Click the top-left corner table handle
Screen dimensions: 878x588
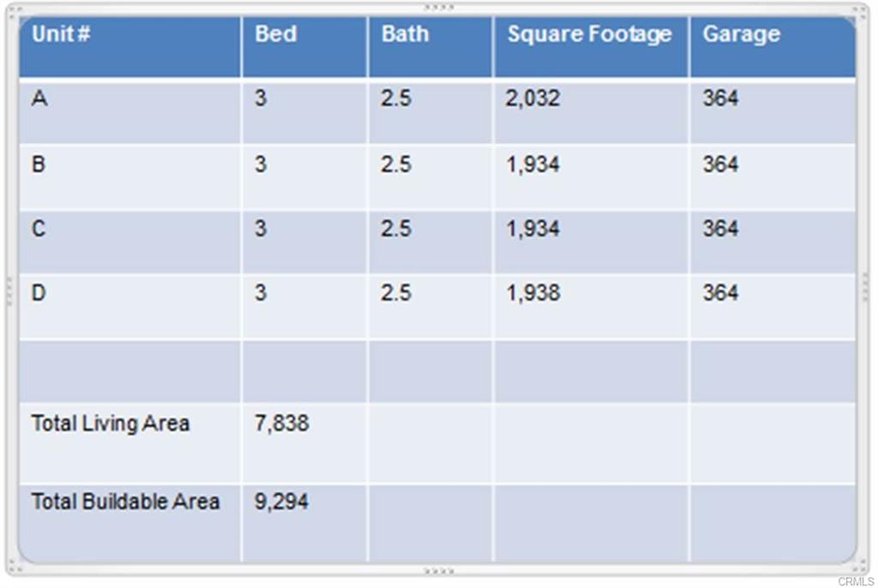click(x=15, y=11)
